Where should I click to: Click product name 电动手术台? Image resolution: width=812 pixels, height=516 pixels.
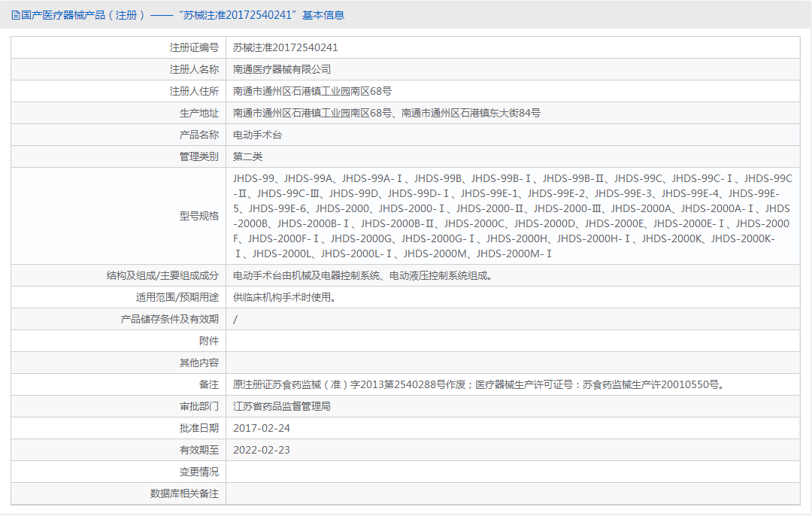pos(257,135)
